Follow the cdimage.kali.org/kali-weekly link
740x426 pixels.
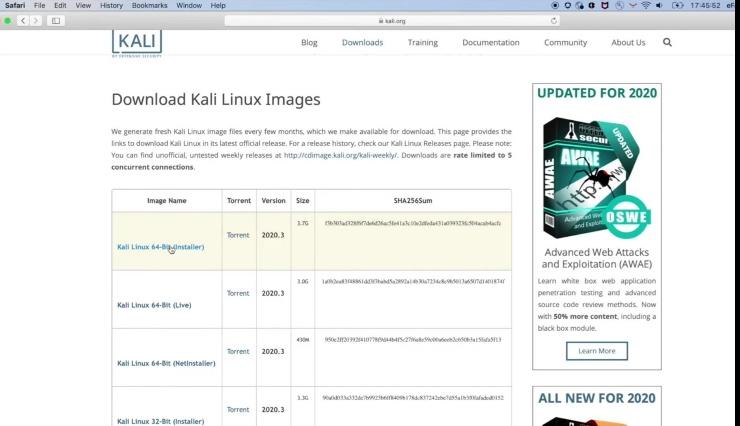click(340, 155)
